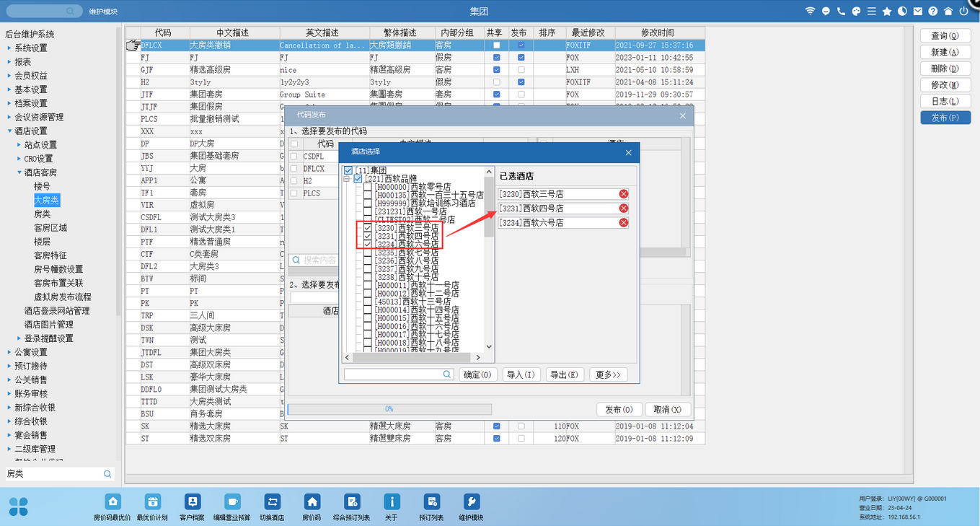Collapse 酒店客房 submenu

pos(19,172)
